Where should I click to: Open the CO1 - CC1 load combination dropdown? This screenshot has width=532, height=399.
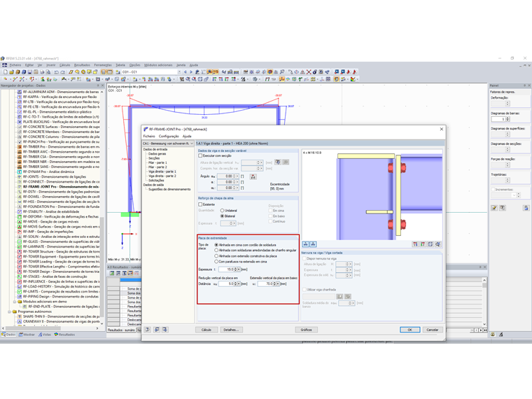pos(179,72)
